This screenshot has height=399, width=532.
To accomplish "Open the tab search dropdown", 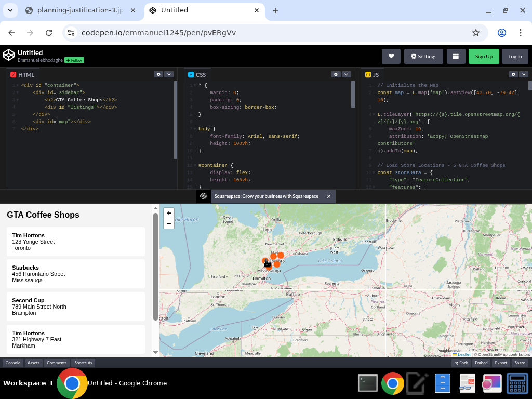I will [10, 10].
